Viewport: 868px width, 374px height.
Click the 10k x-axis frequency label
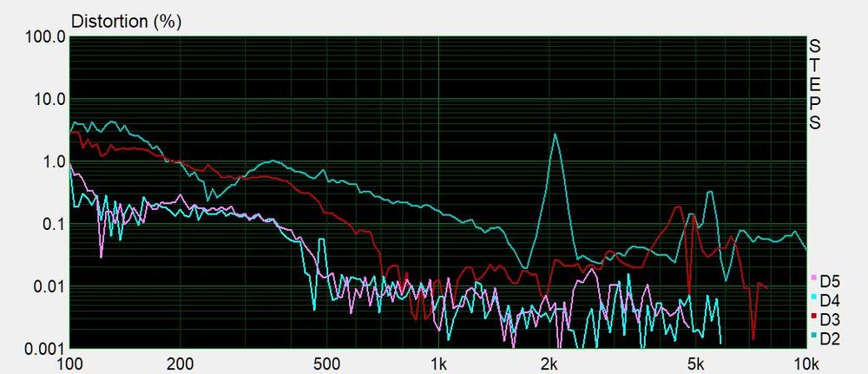[x=806, y=365]
